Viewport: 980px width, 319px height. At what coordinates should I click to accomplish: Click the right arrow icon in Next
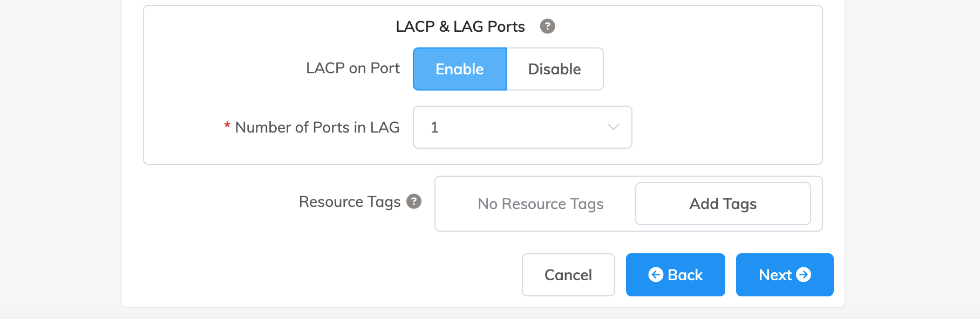click(x=804, y=275)
